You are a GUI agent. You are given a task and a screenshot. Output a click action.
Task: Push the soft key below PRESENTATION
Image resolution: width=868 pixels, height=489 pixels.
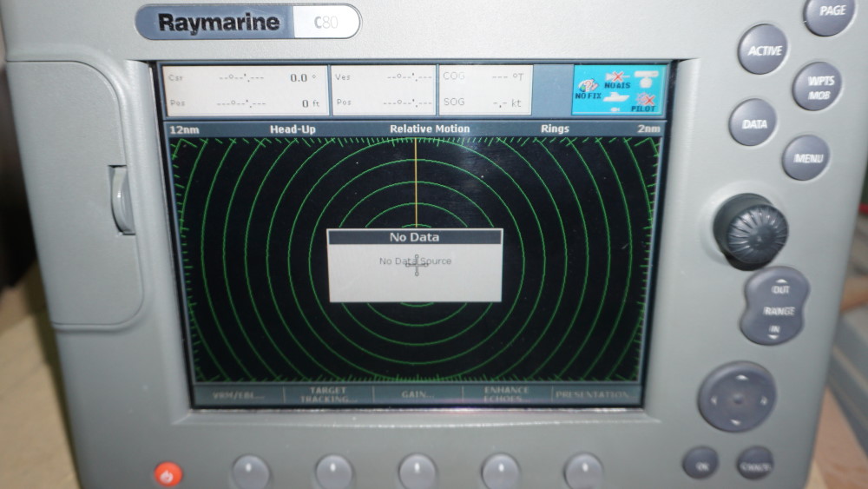click(x=583, y=472)
